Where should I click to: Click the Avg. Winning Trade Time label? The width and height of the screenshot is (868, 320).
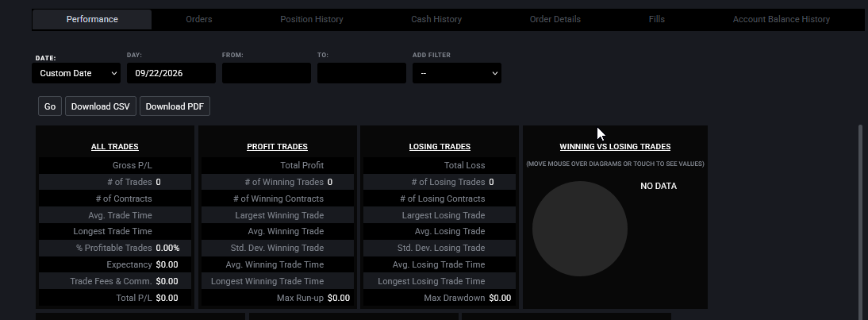pos(275,264)
